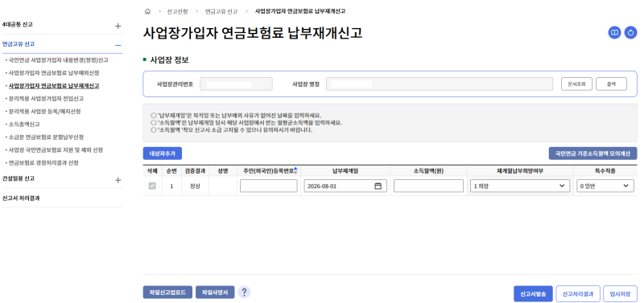This screenshot has height=303, width=644.
Task: Open 연금보험료 경정처리결과 신청 menu
Action: point(43,163)
